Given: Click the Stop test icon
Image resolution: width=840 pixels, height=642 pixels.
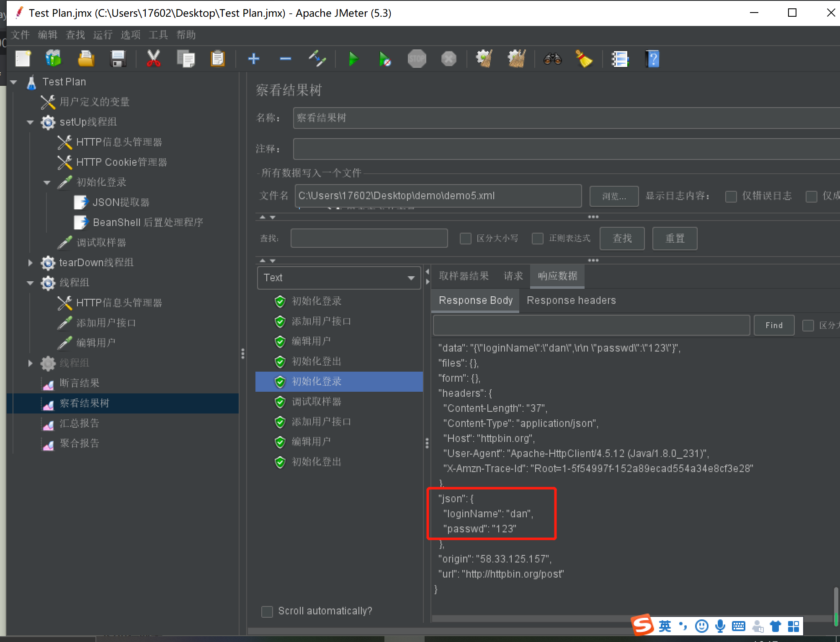Looking at the screenshot, I should pos(417,59).
